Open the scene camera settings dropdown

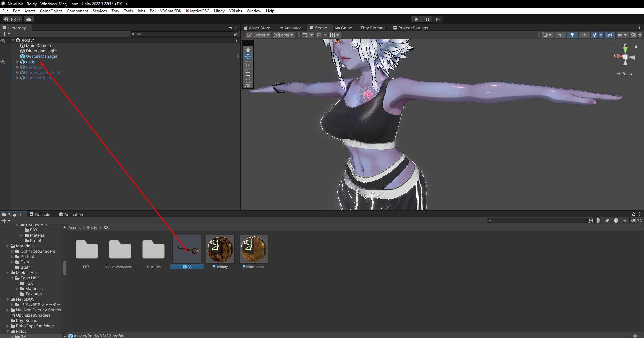click(622, 35)
